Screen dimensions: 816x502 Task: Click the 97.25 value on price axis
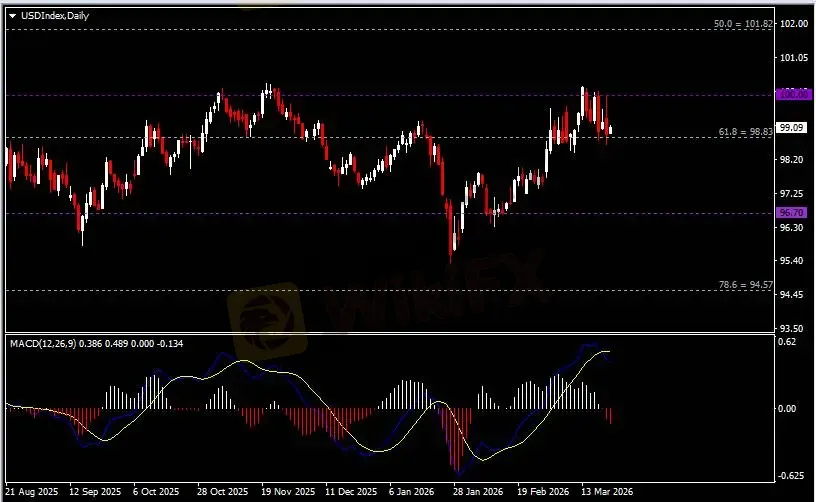[x=792, y=193]
